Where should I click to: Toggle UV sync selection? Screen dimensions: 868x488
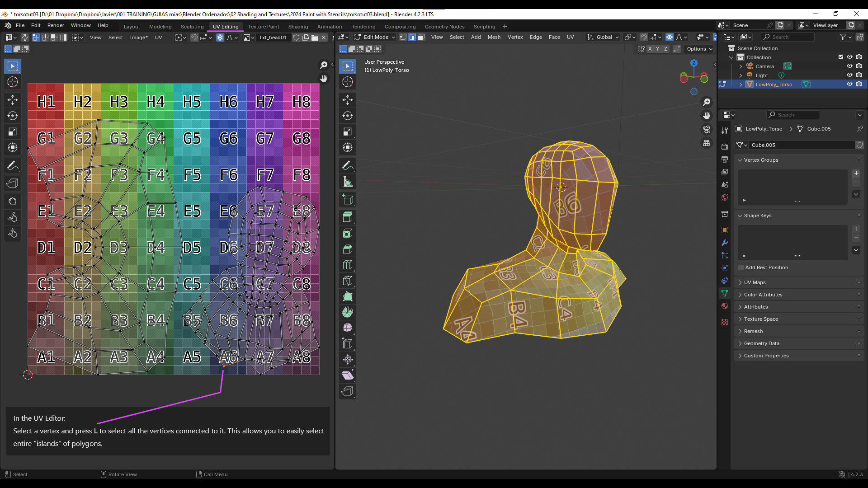[x=24, y=38]
